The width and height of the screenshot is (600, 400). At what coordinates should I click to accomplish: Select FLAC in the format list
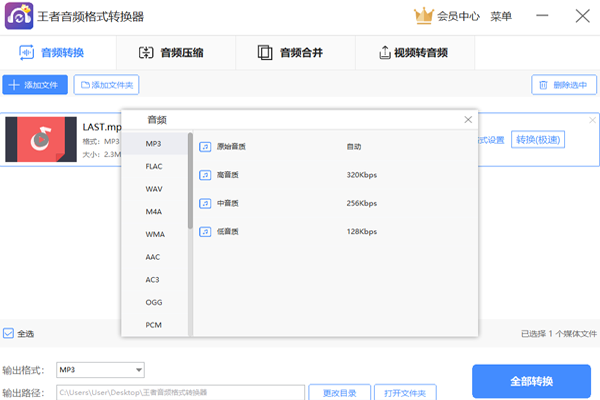[154, 166]
